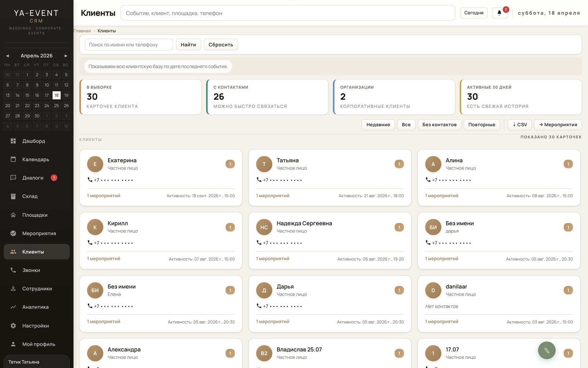
Task: Click phone icon on Екатерина card
Action: click(90, 180)
